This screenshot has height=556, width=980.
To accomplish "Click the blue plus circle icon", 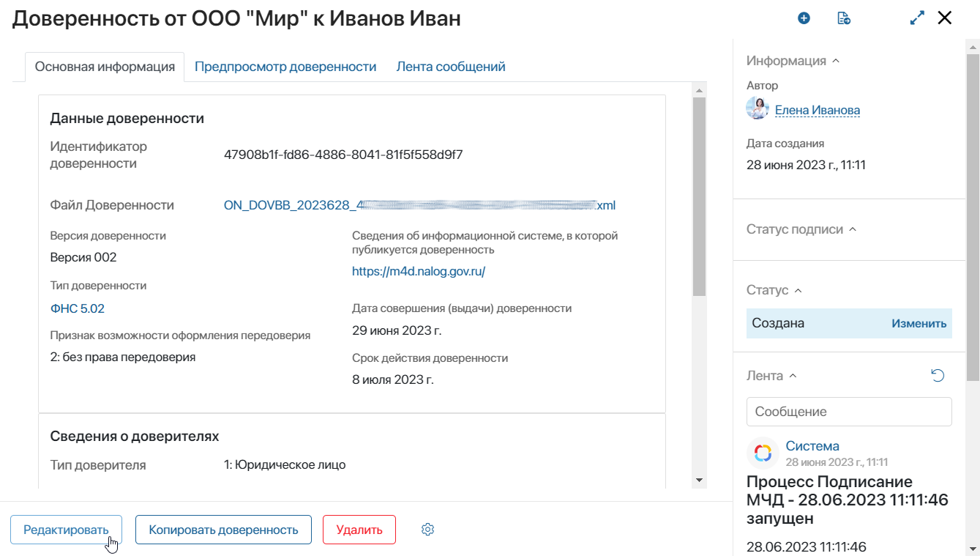I will pos(804,18).
